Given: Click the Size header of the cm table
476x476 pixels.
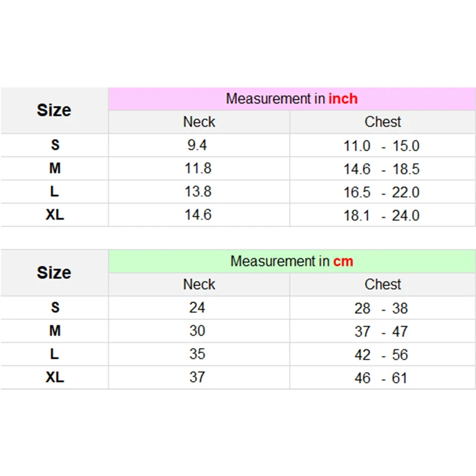Looking at the screenshot, I should point(54,273).
